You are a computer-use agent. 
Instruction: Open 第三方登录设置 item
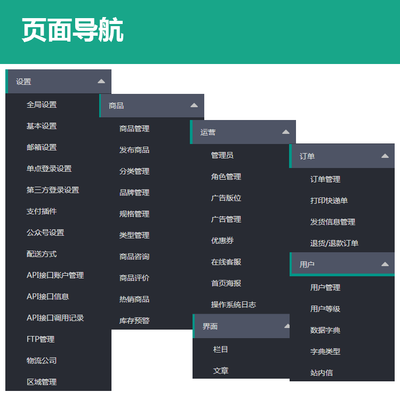tap(53, 190)
